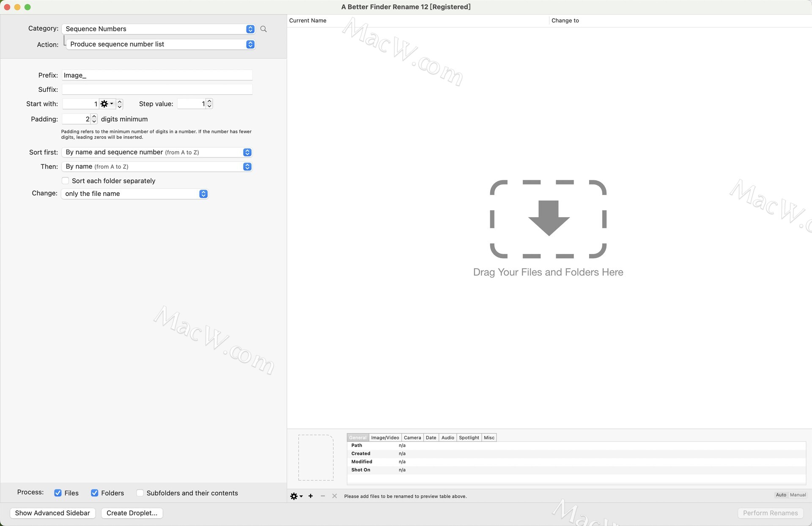The width and height of the screenshot is (812, 526).
Task: Select the General metadata tab
Action: tap(358, 438)
